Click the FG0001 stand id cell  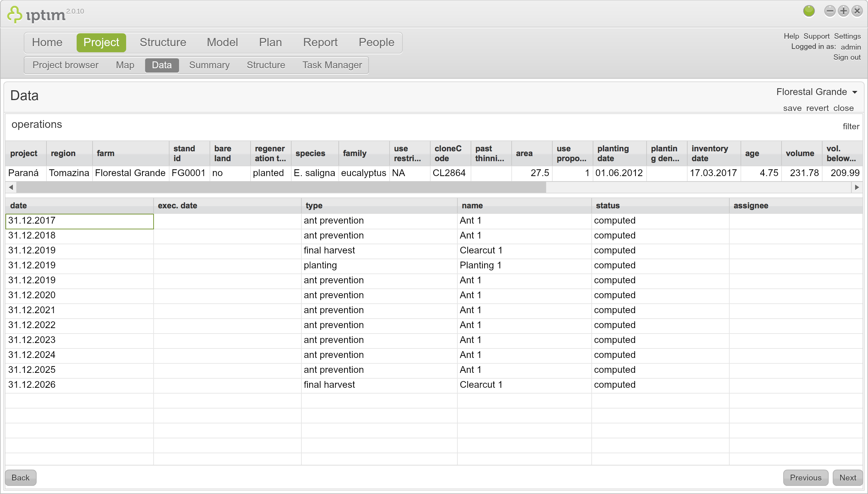pyautogui.click(x=189, y=173)
